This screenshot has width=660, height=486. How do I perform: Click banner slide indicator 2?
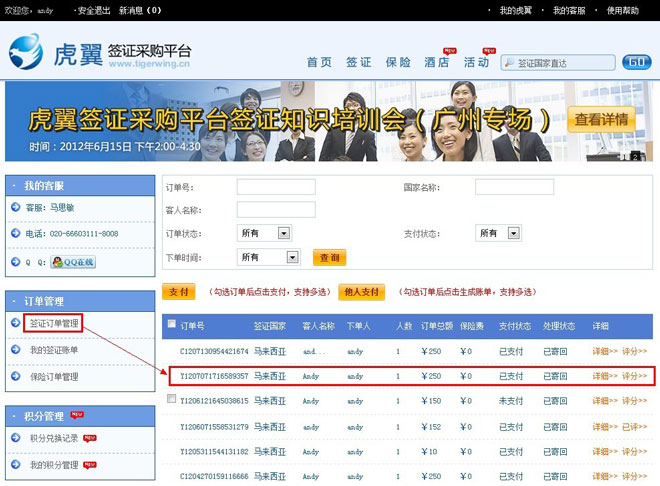pos(635,156)
